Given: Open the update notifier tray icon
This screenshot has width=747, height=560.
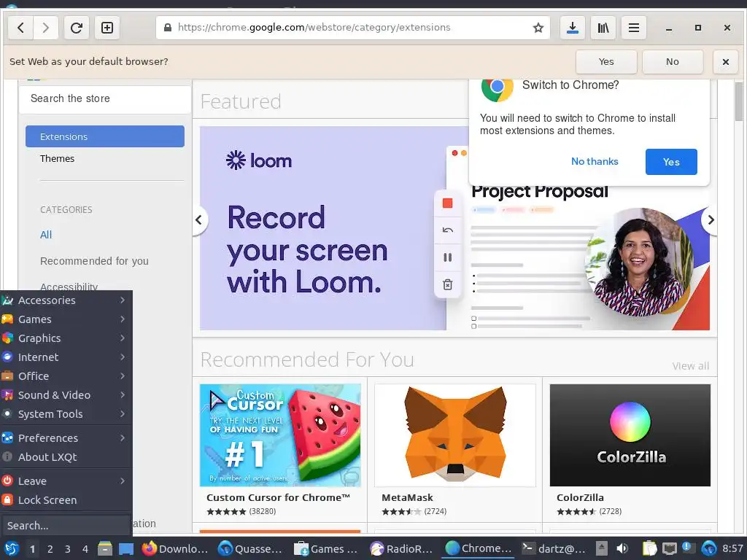Looking at the screenshot, I should tap(689, 548).
